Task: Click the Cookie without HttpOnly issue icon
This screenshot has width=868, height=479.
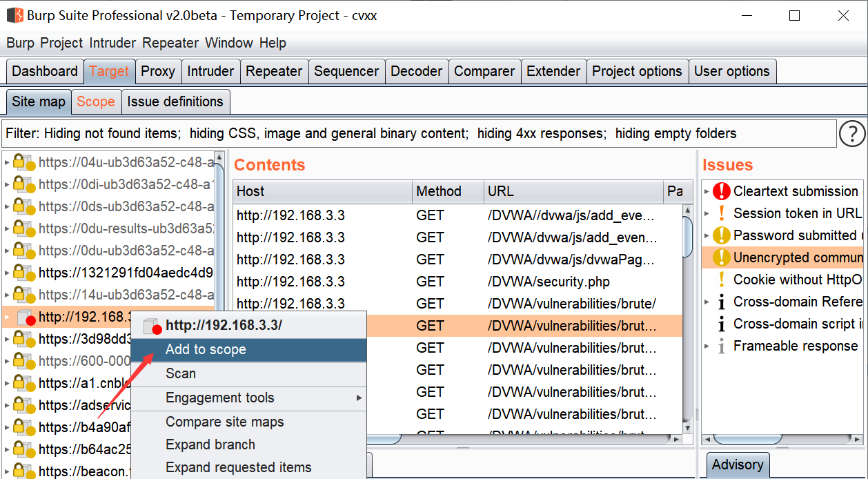Action: pyautogui.click(x=722, y=280)
